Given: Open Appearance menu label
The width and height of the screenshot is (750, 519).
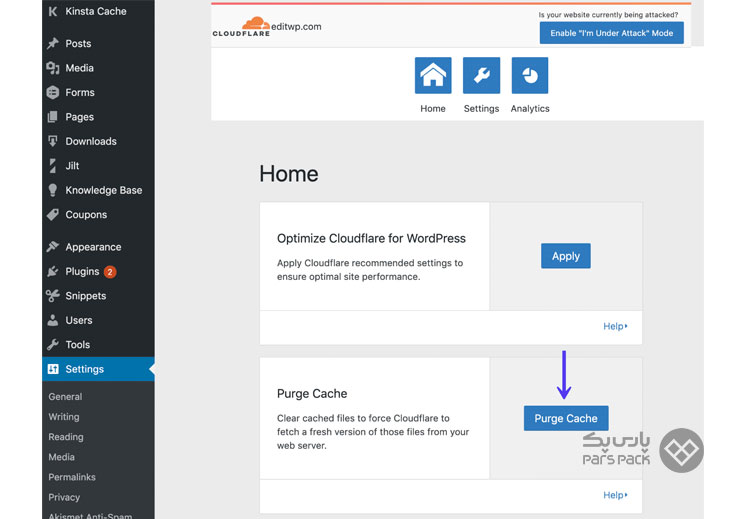Looking at the screenshot, I should (93, 247).
